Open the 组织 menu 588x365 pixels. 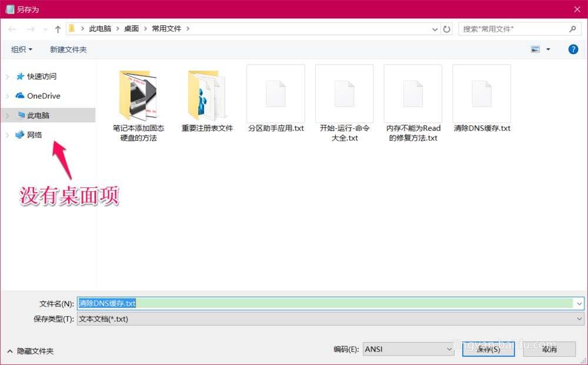click(x=21, y=49)
